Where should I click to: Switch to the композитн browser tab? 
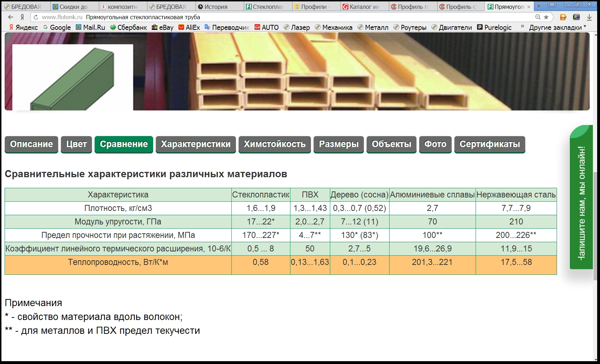click(123, 7)
